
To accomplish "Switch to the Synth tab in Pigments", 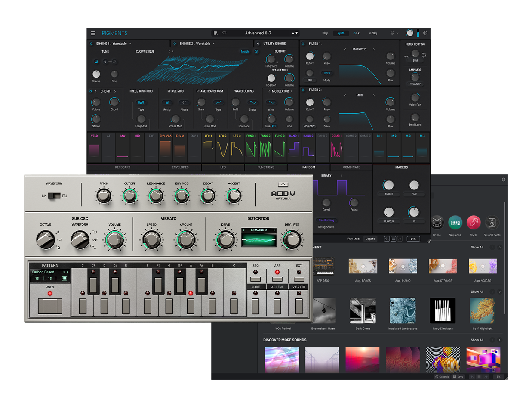I will click(x=341, y=33).
